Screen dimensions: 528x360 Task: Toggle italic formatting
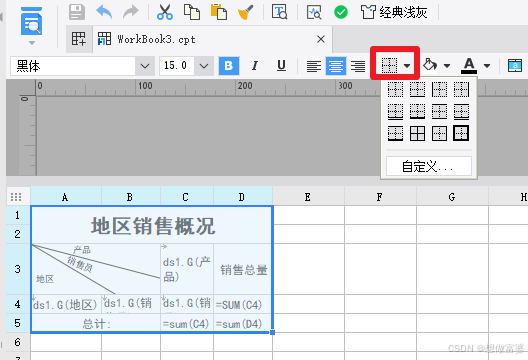tap(255, 66)
